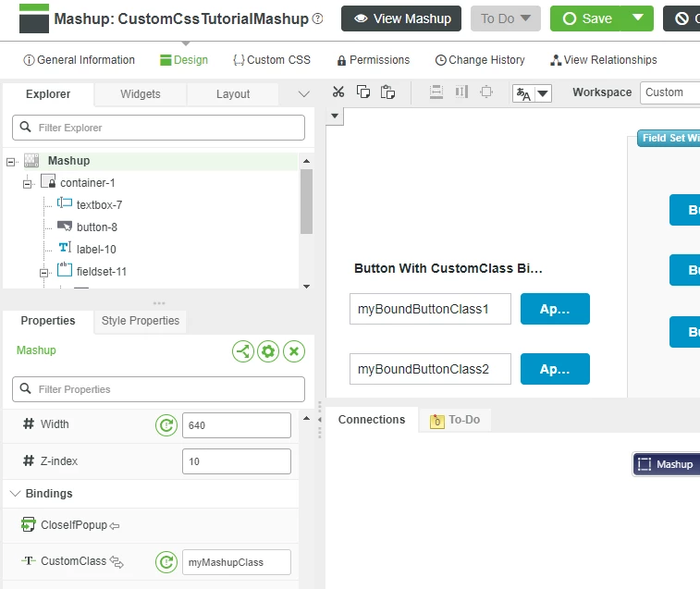Click the reset icon next to Width

point(166,425)
